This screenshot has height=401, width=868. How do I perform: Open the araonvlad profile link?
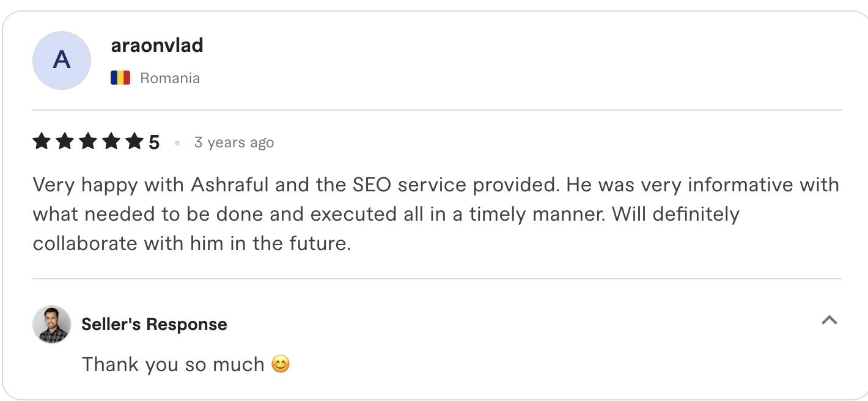click(157, 45)
